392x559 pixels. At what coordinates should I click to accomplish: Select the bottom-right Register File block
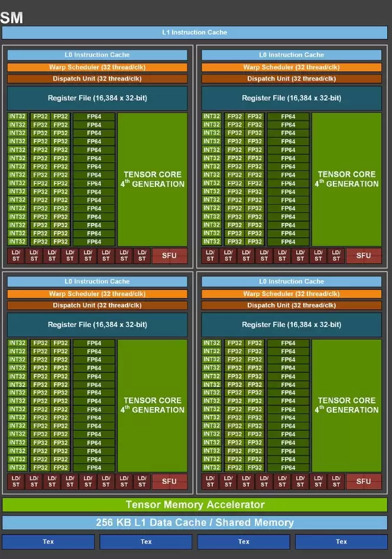(x=291, y=324)
